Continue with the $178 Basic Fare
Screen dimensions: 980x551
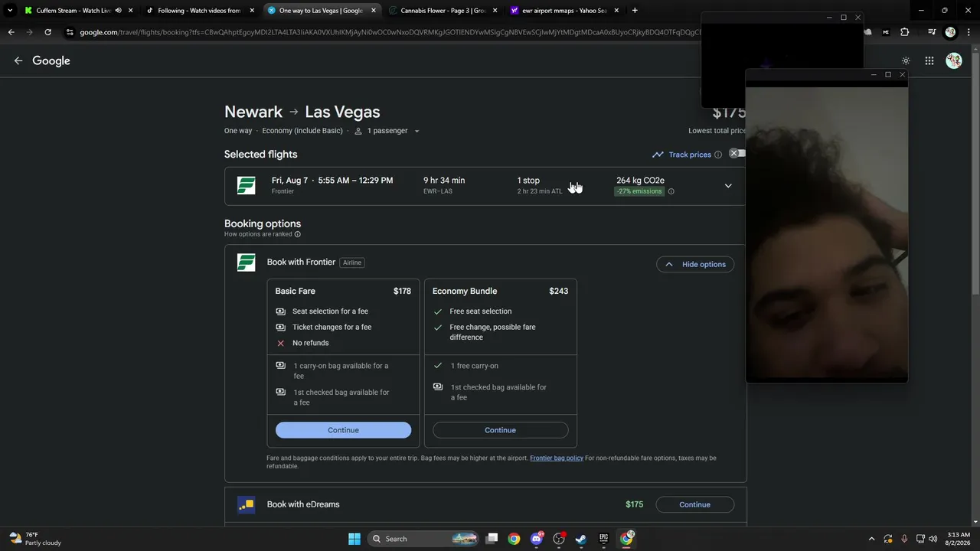[x=343, y=430]
